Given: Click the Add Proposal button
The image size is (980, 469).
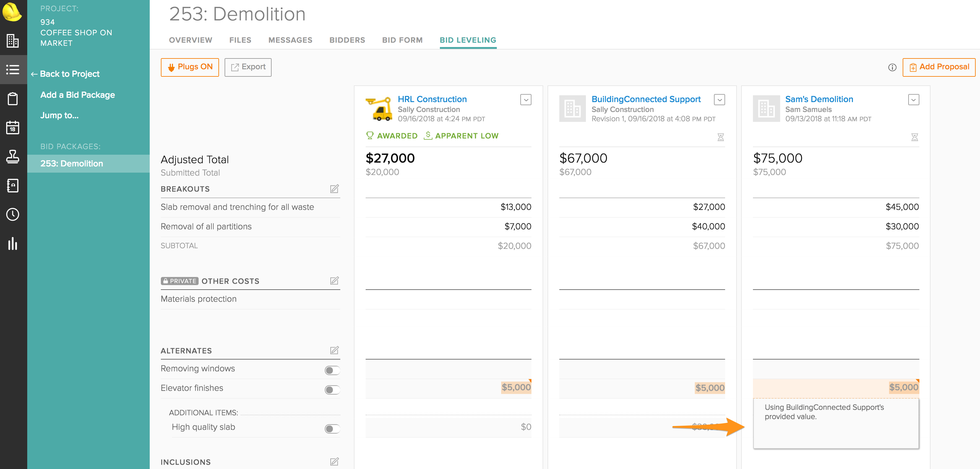Looking at the screenshot, I should (939, 67).
